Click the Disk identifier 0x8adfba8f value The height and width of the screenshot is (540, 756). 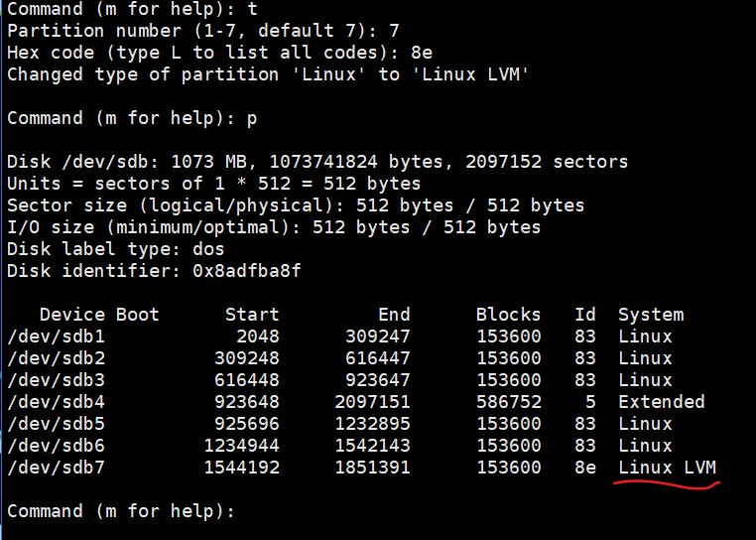pos(247,271)
